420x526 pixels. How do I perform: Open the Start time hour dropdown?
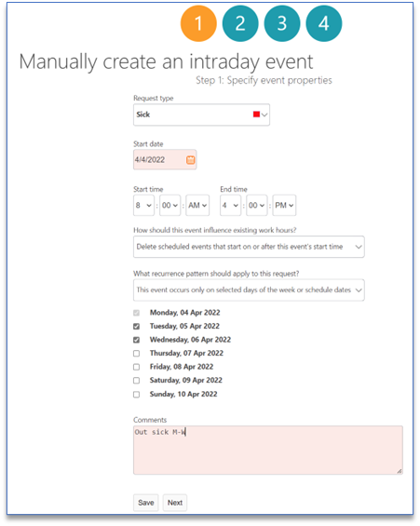tap(143, 206)
